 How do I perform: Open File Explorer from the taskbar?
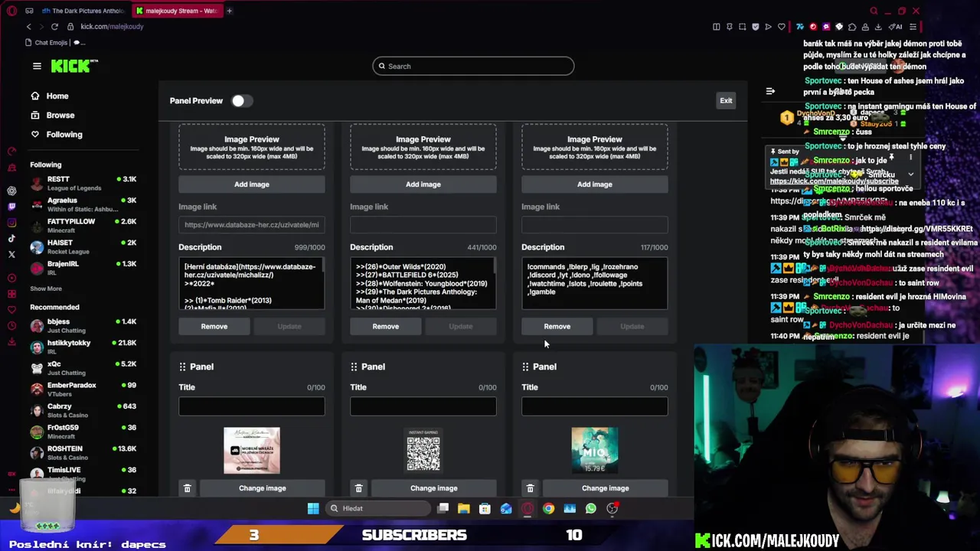[x=463, y=508]
